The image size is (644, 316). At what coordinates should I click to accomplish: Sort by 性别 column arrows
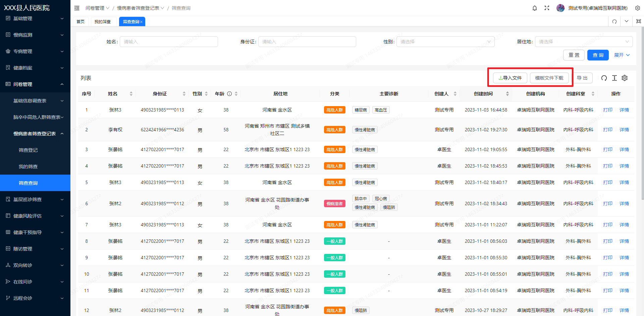coord(206,94)
